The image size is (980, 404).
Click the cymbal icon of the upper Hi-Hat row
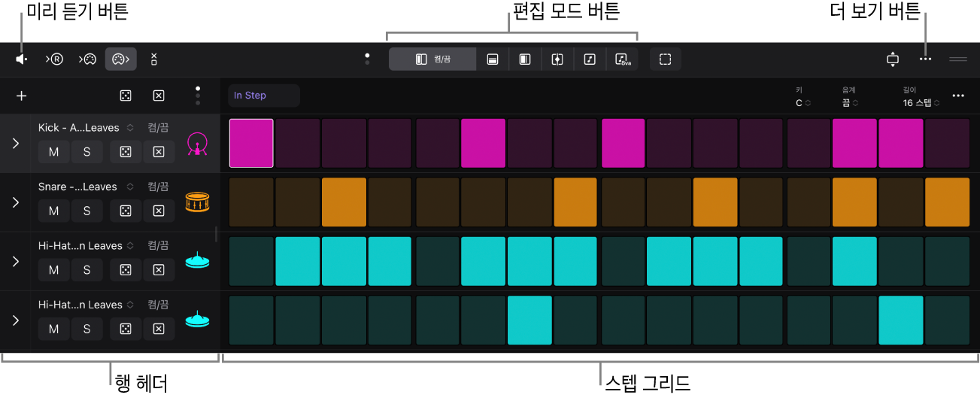tap(197, 261)
